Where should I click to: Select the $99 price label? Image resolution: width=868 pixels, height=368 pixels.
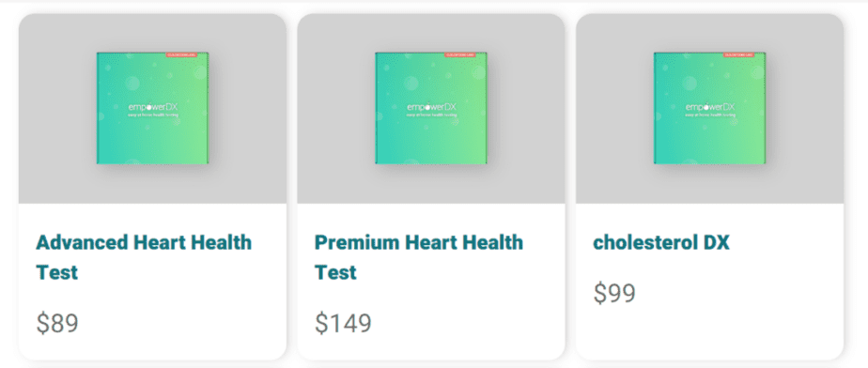(614, 293)
